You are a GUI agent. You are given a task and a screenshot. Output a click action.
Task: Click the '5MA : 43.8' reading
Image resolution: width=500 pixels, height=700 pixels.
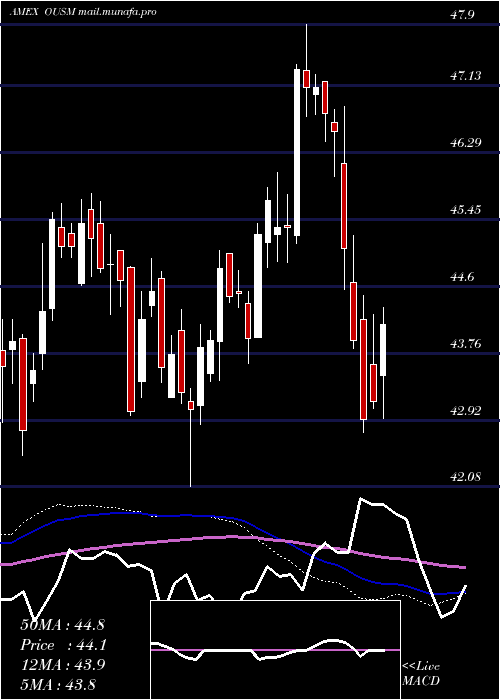tap(58, 684)
